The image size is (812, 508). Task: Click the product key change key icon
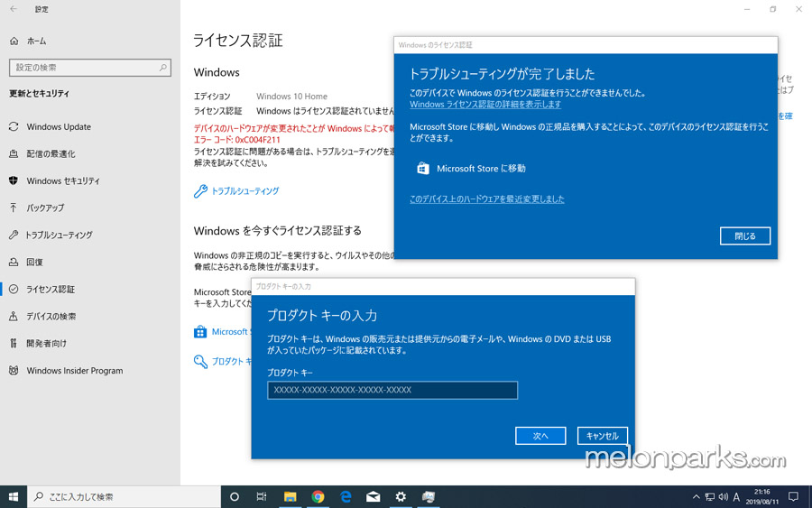200,361
